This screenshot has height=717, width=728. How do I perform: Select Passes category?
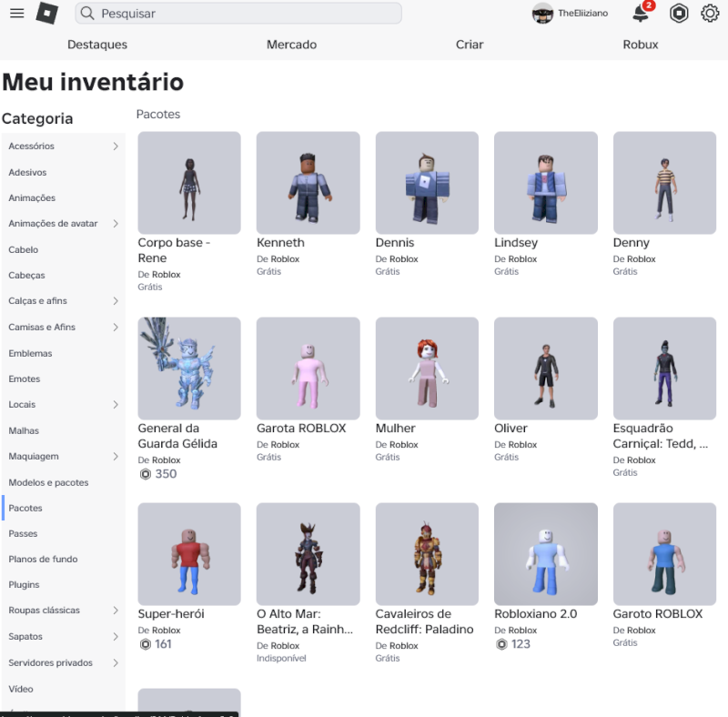point(64,533)
